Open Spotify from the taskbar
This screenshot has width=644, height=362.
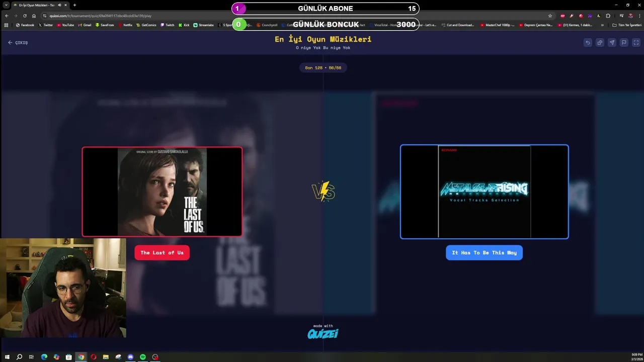[143, 357]
